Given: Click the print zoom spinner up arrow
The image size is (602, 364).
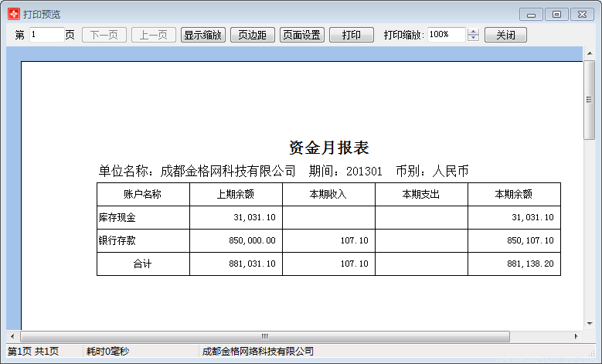Looking at the screenshot, I should click(x=474, y=32).
